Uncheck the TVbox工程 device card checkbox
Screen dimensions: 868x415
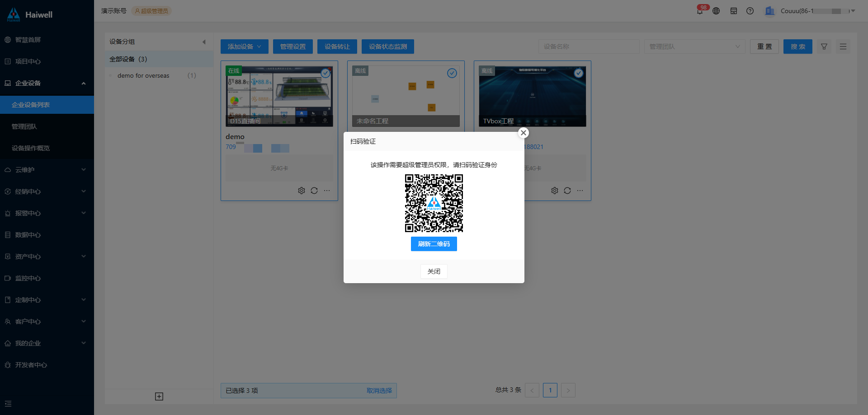coord(579,73)
